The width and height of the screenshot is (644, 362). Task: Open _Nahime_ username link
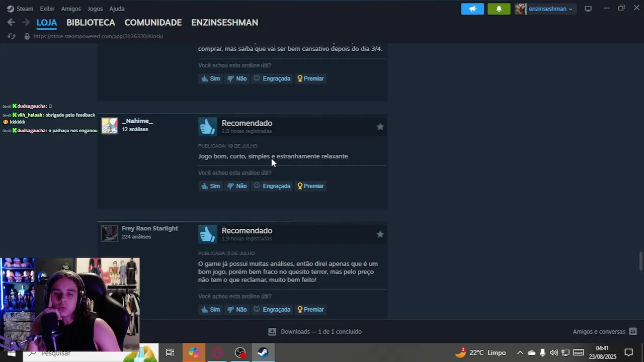[x=137, y=121]
